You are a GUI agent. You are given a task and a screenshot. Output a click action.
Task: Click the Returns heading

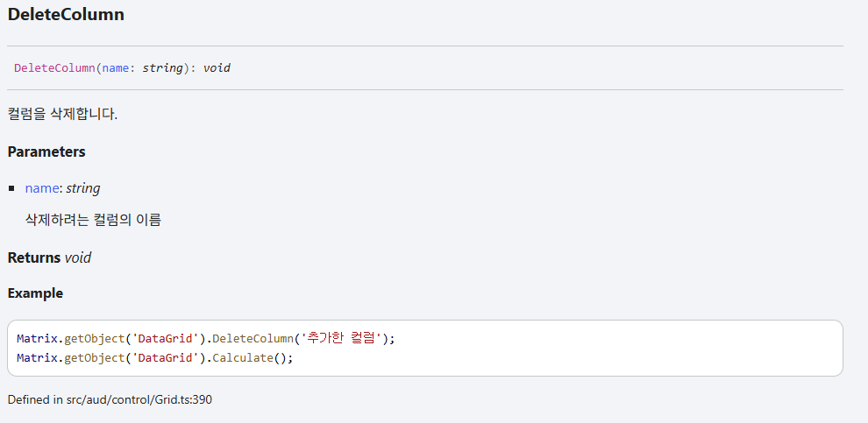34,257
